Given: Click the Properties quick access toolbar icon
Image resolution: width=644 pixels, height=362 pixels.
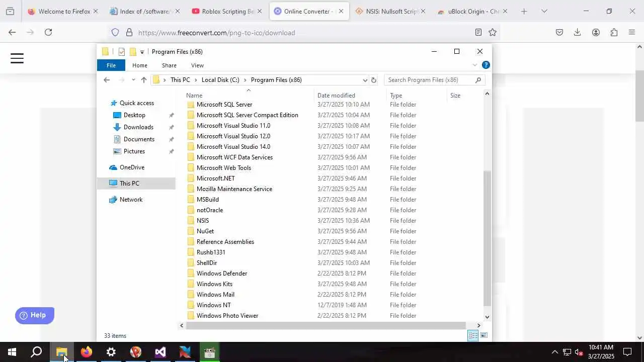Looking at the screenshot, I should point(121,52).
